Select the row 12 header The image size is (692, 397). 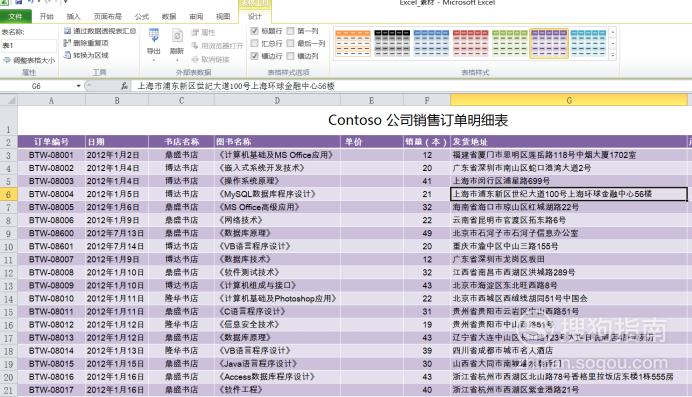pyautogui.click(x=8, y=273)
